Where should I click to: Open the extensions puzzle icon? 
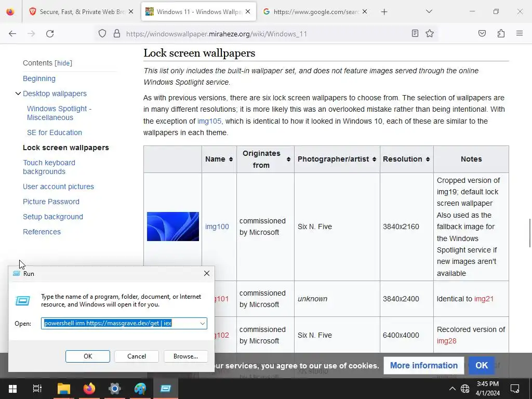pyautogui.click(x=501, y=33)
